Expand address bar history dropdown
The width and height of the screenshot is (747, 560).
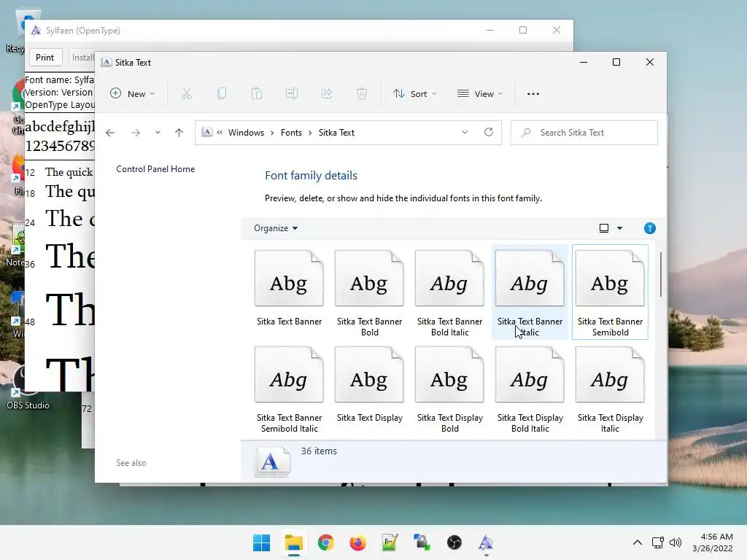tap(465, 133)
